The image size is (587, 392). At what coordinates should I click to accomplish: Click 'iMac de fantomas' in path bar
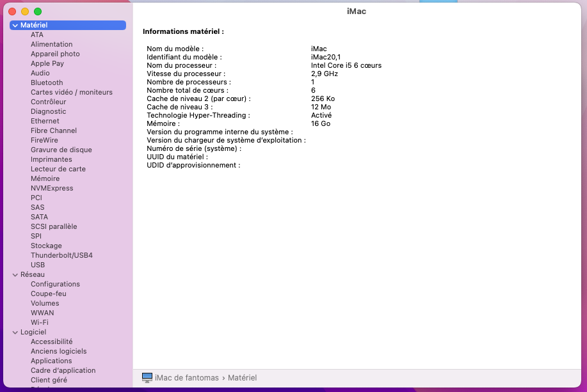tap(187, 378)
